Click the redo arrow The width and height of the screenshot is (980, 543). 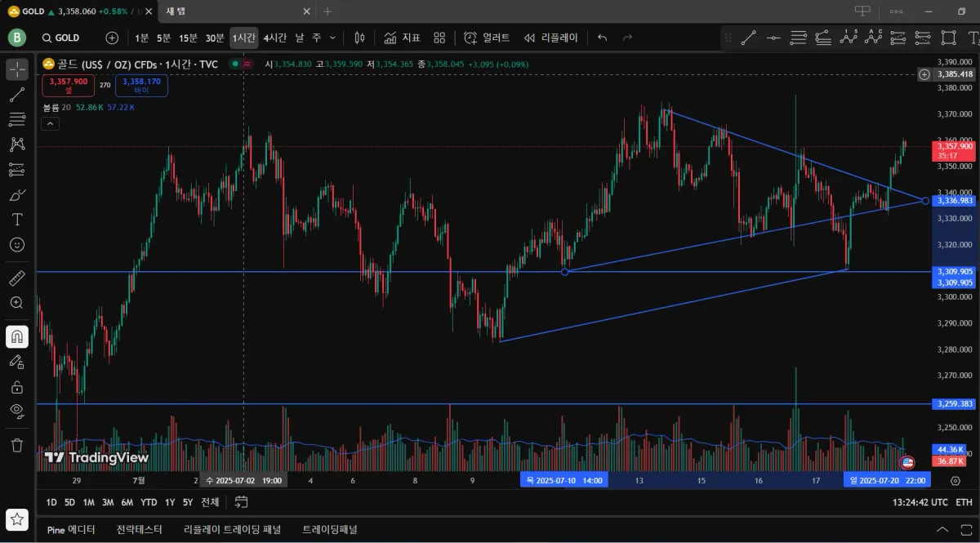(x=627, y=38)
